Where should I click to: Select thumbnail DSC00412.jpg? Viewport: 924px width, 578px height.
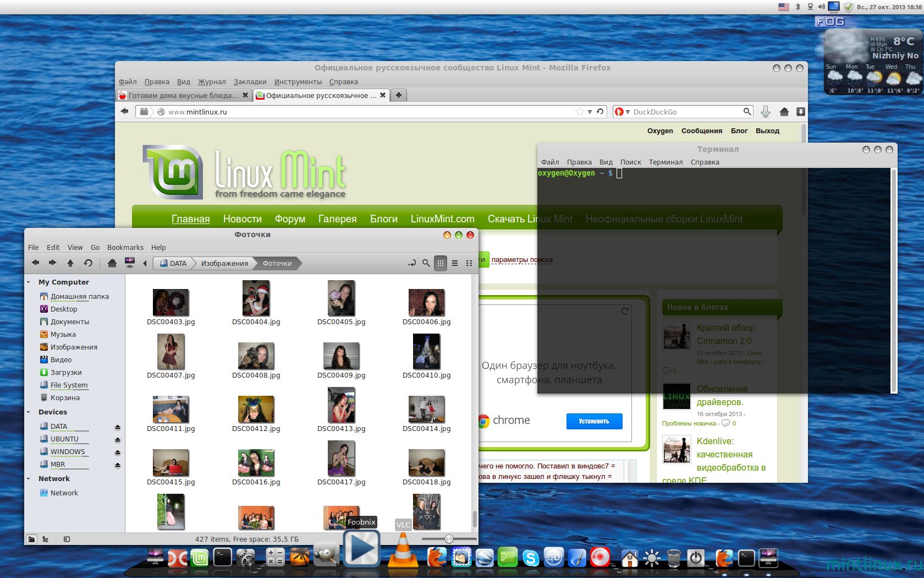(x=256, y=409)
